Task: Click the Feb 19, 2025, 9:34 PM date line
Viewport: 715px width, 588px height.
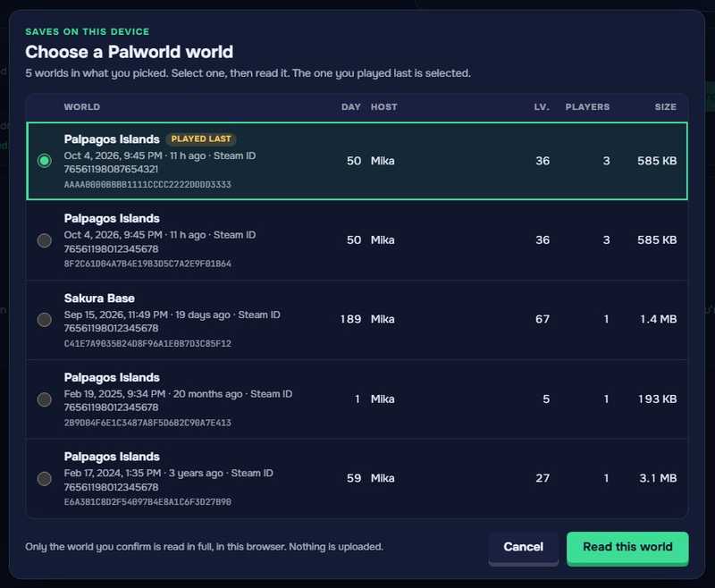Action: (178, 394)
